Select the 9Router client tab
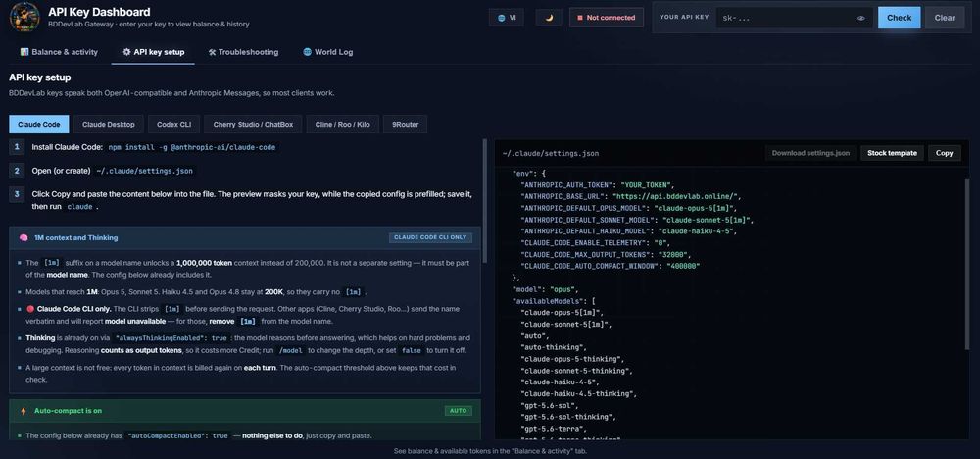This screenshot has height=459, width=980. 405,124
